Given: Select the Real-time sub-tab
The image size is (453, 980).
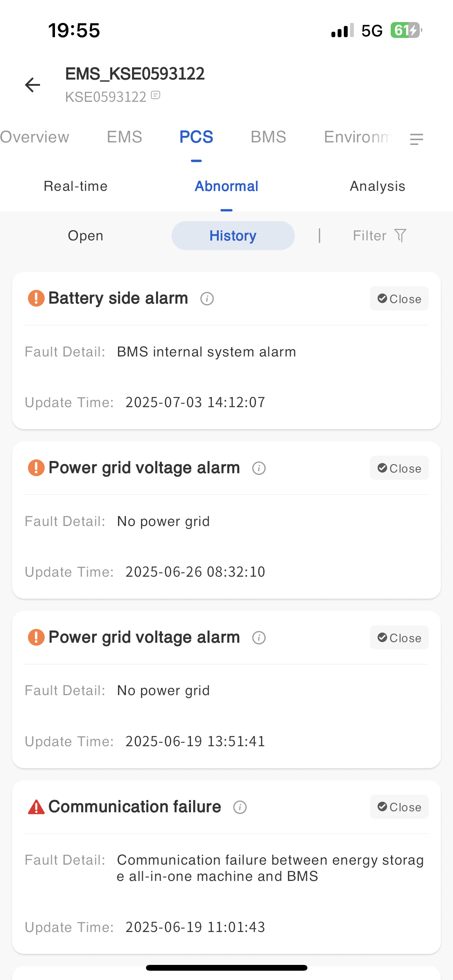Looking at the screenshot, I should [75, 186].
